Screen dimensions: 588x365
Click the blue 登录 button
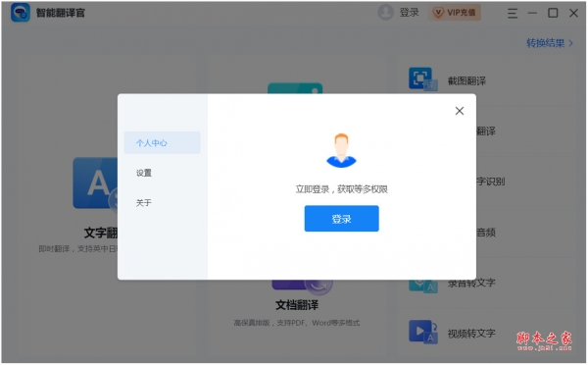click(x=342, y=219)
